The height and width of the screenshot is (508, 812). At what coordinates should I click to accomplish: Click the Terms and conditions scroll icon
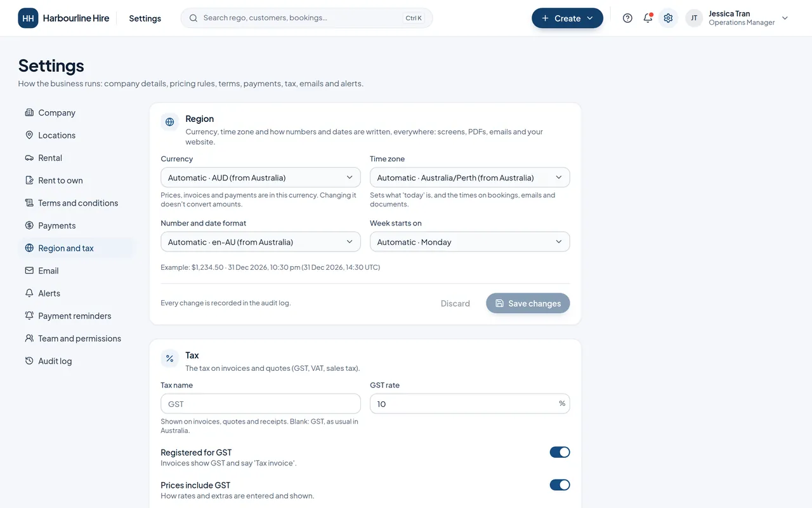(29, 203)
